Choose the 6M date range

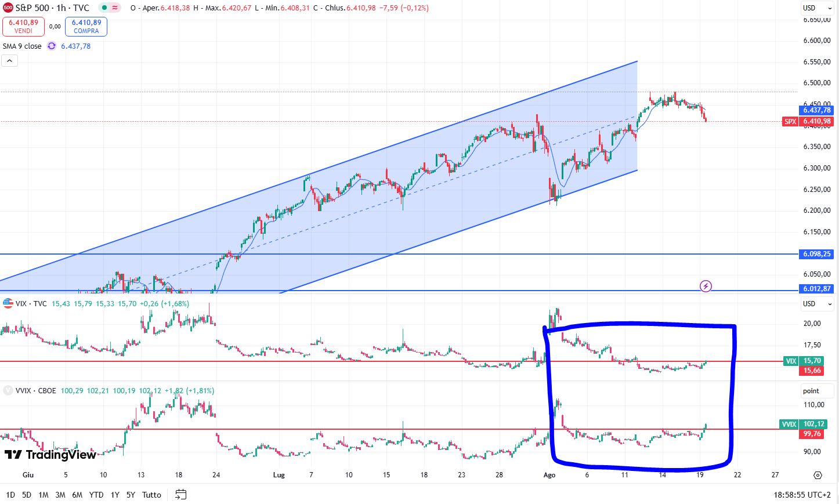(x=77, y=495)
